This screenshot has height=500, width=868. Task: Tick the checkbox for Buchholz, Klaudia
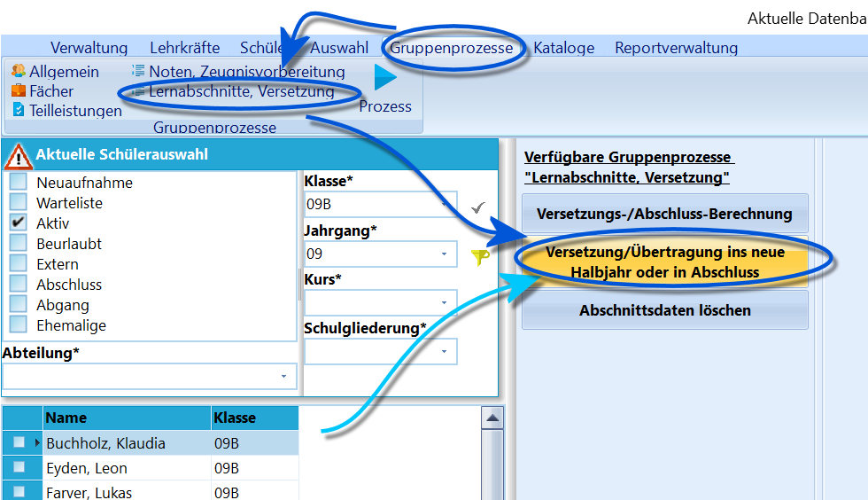coord(19,441)
